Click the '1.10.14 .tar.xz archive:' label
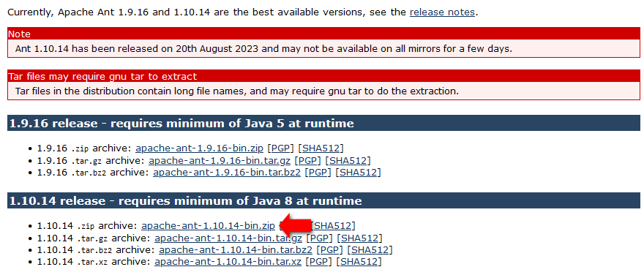This screenshot has width=644, height=275. pyautogui.click(x=94, y=261)
